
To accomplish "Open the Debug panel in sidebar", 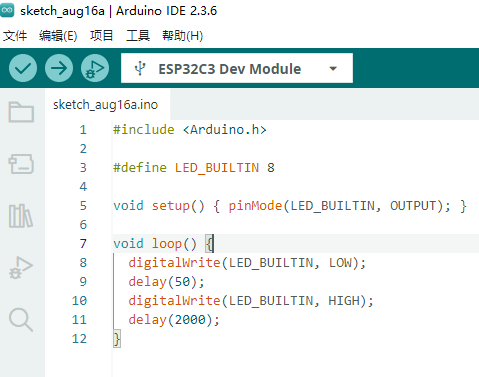I will click(21, 268).
